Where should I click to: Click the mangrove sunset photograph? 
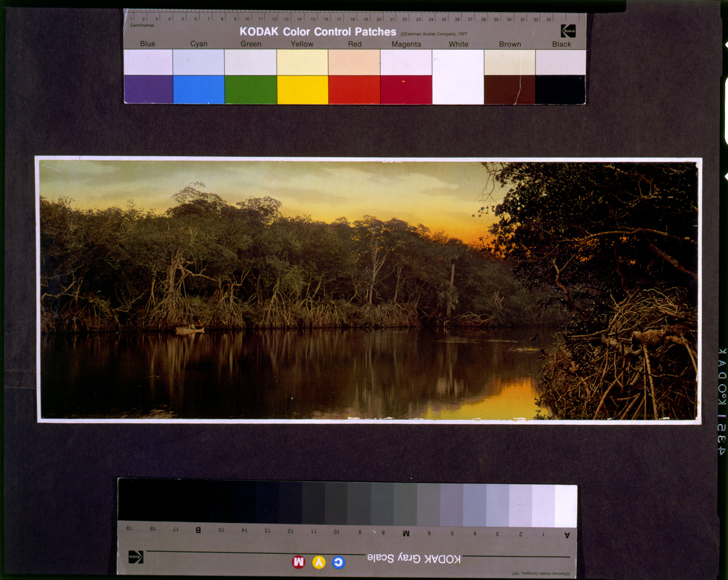pyautogui.click(x=369, y=290)
